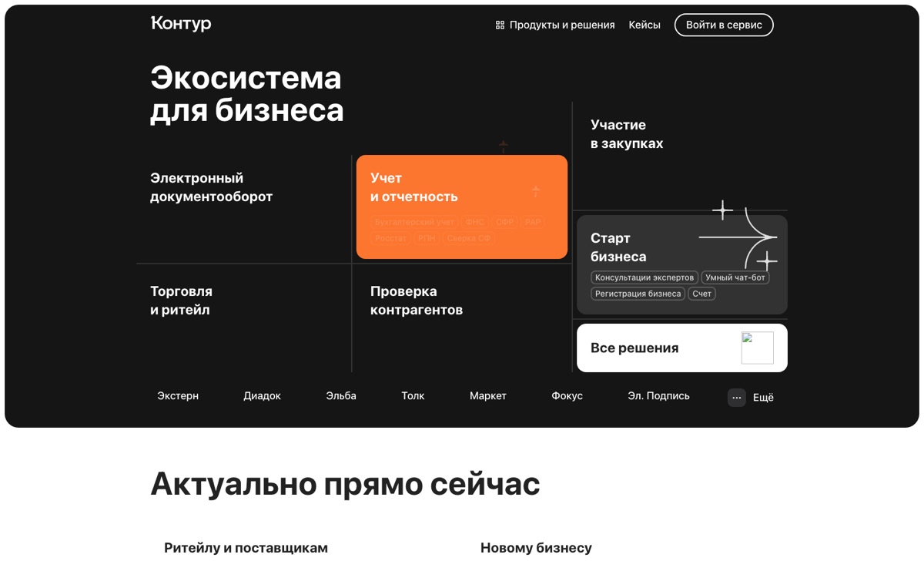The height and width of the screenshot is (578, 924).
Task: Open the Фокус product link
Action: pos(567,395)
